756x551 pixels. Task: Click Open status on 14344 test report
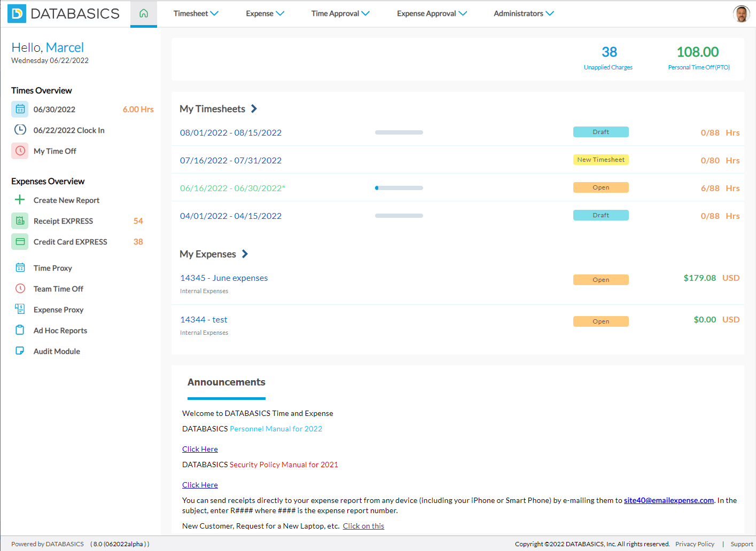click(x=601, y=321)
